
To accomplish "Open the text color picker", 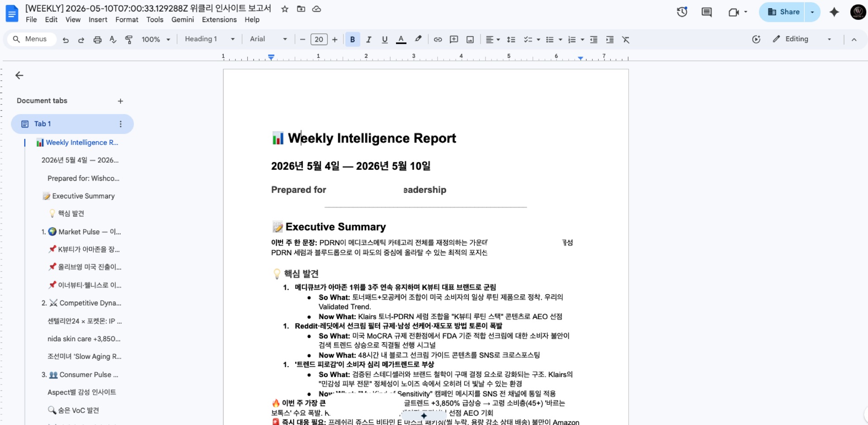I will 401,39.
